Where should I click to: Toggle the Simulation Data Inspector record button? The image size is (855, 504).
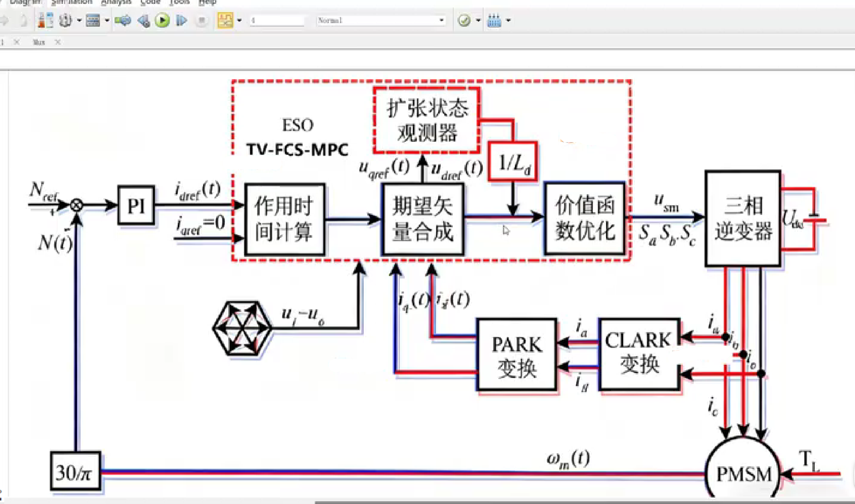pyautogui.click(x=225, y=21)
